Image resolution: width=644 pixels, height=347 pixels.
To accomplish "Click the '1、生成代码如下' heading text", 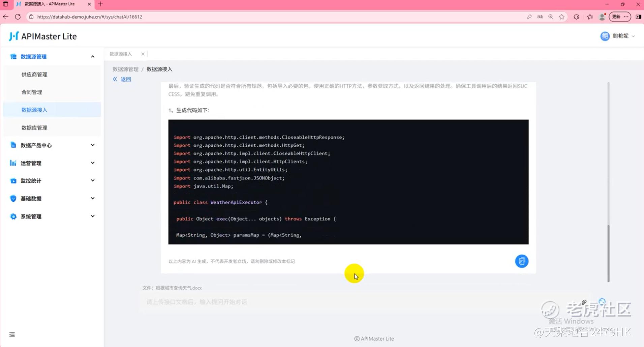I will pyautogui.click(x=189, y=110).
